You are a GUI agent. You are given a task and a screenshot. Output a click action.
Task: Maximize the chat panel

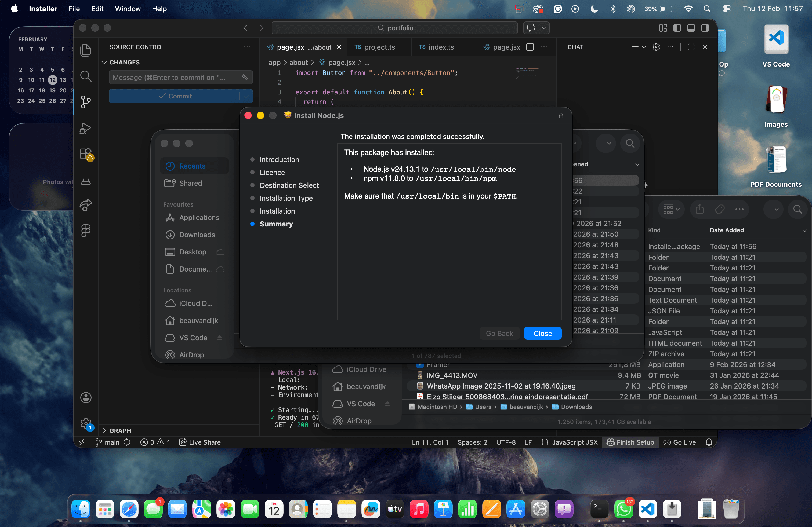tap(691, 47)
